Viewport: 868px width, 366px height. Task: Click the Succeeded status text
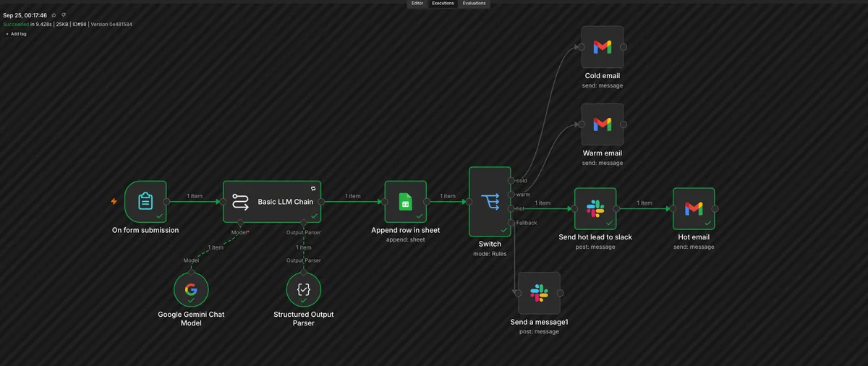[x=16, y=24]
